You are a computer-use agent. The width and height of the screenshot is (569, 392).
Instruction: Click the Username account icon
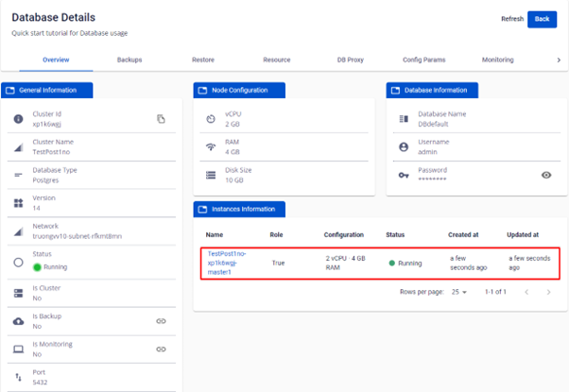[x=404, y=147]
